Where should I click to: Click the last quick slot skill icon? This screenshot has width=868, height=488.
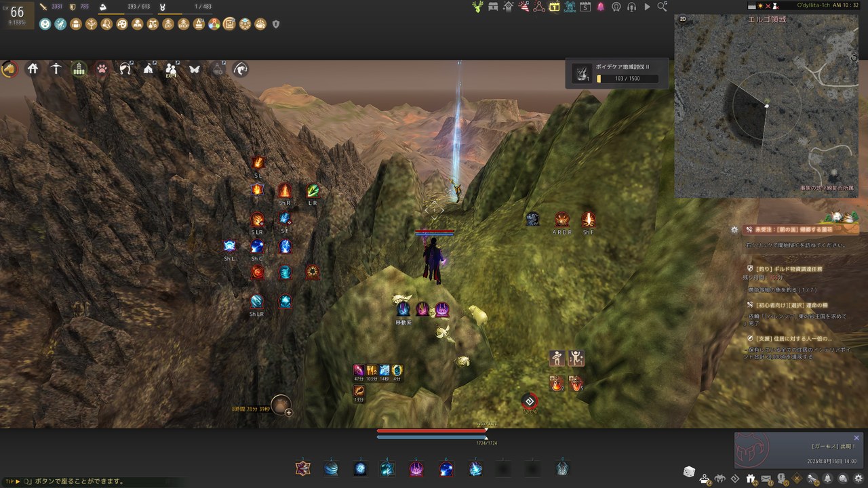point(562,468)
